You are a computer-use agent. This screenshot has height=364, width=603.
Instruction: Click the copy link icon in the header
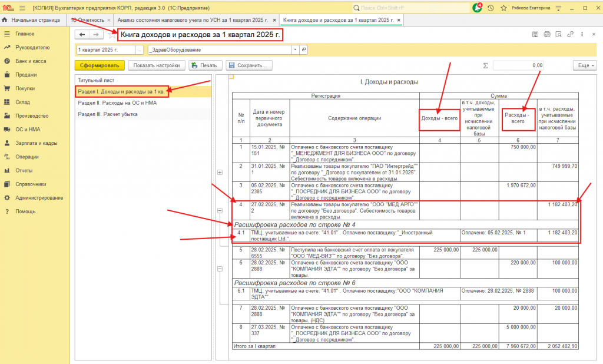[570, 35]
